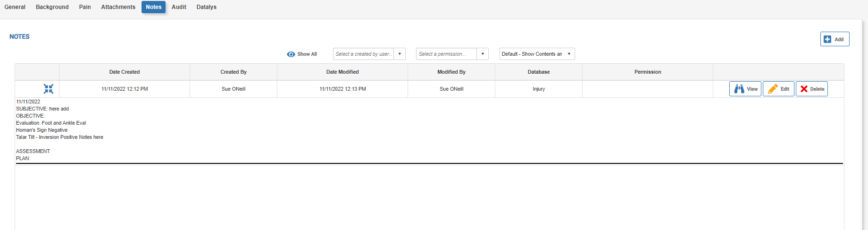Select the Audit tab
The height and width of the screenshot is (230, 868).
[179, 7]
